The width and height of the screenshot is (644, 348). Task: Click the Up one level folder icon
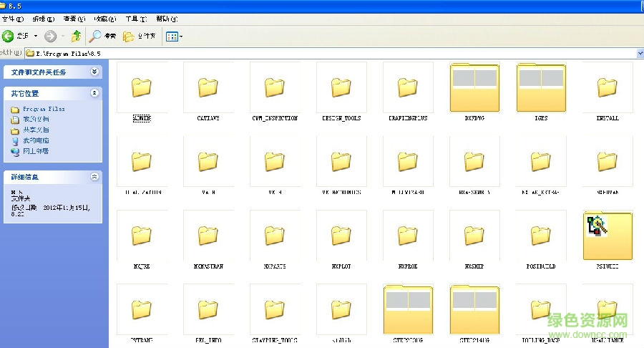75,36
